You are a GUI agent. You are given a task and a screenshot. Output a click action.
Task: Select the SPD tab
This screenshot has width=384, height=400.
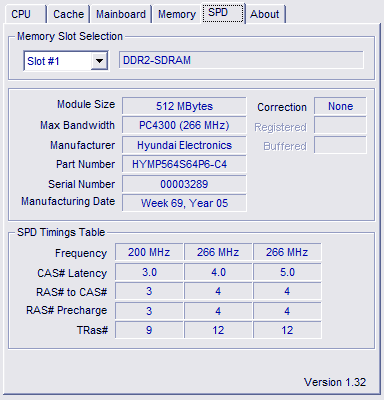(223, 13)
